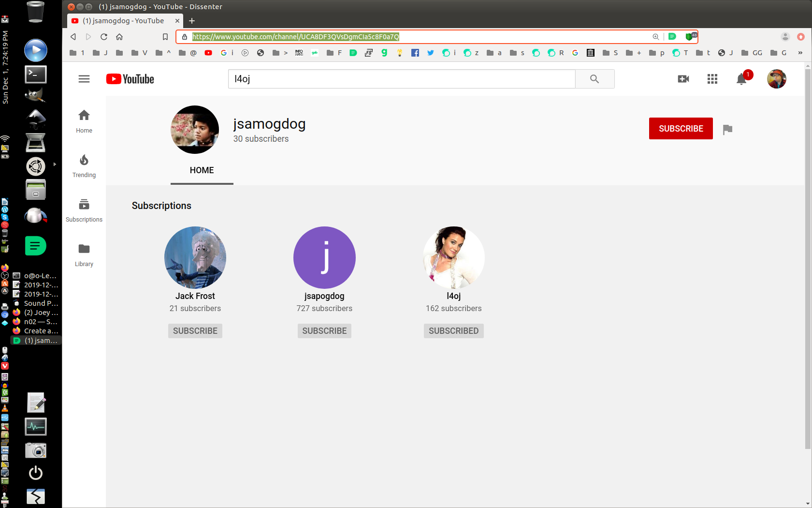Switch to the 'Create a...' Firefox window
Image resolution: width=812 pixels, height=508 pixels.
tap(36, 331)
